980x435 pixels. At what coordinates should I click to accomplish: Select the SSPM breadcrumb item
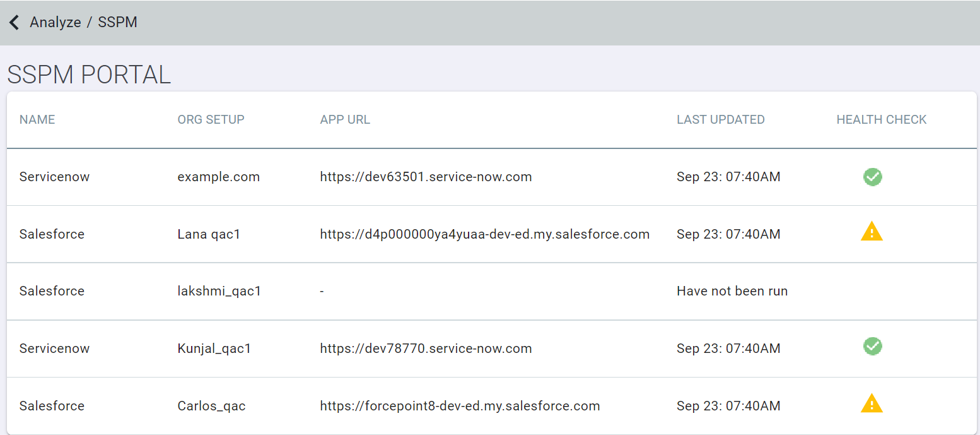click(x=117, y=23)
